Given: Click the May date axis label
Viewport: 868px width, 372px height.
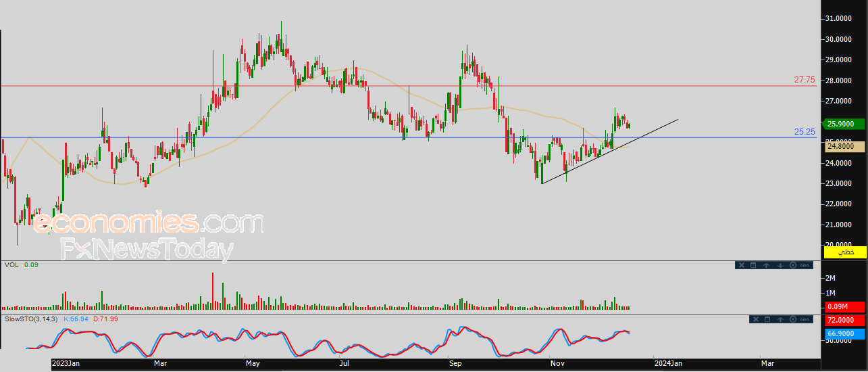Looking at the screenshot, I should tap(253, 364).
